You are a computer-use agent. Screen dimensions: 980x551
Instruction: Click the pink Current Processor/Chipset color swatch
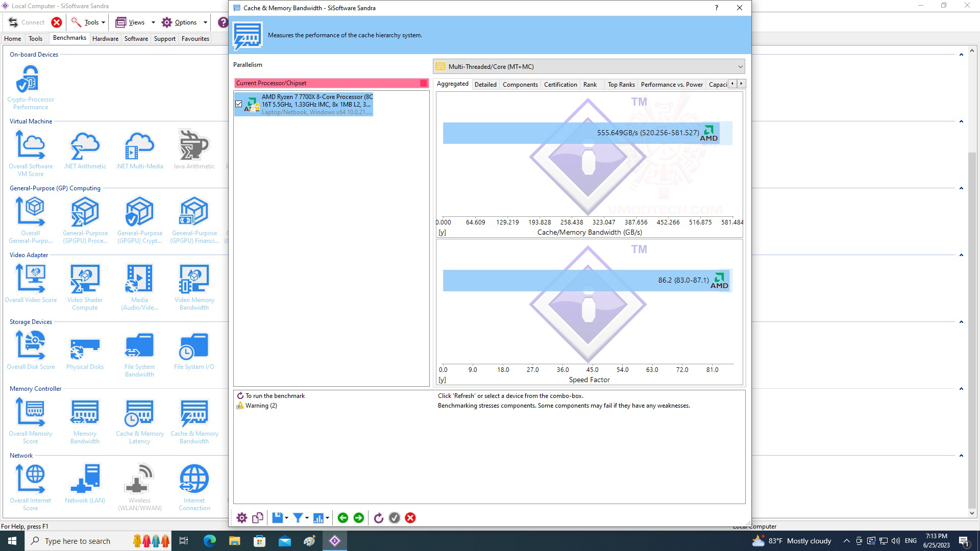click(423, 83)
